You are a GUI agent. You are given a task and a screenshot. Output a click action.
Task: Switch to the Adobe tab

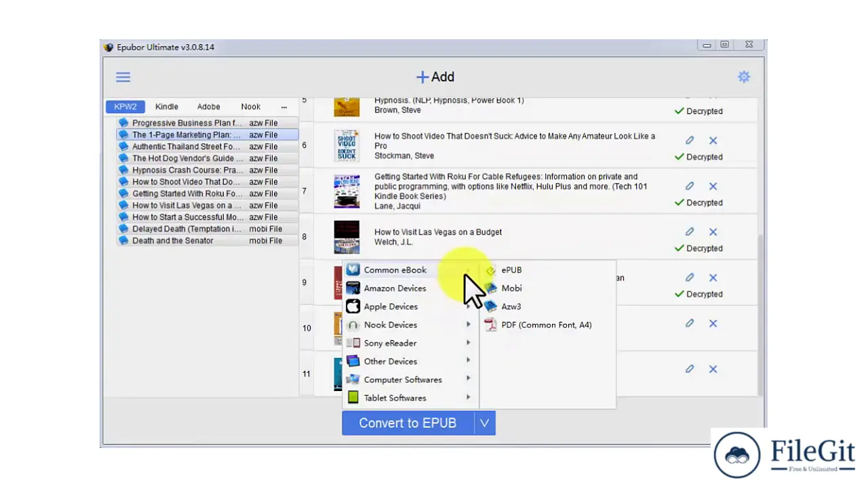(209, 106)
